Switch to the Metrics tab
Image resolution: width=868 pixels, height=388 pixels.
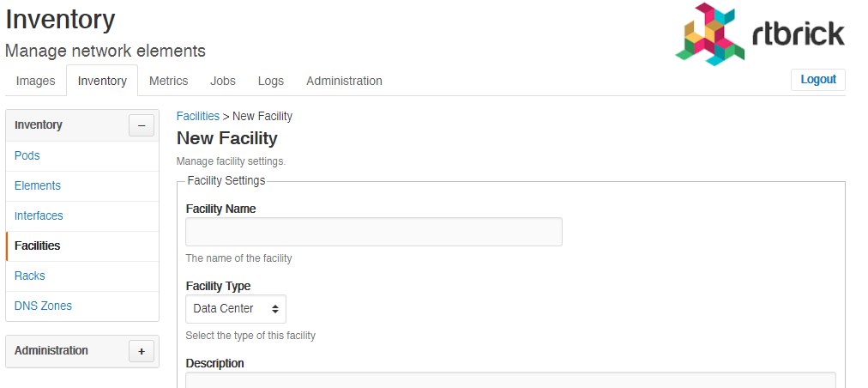pos(169,81)
